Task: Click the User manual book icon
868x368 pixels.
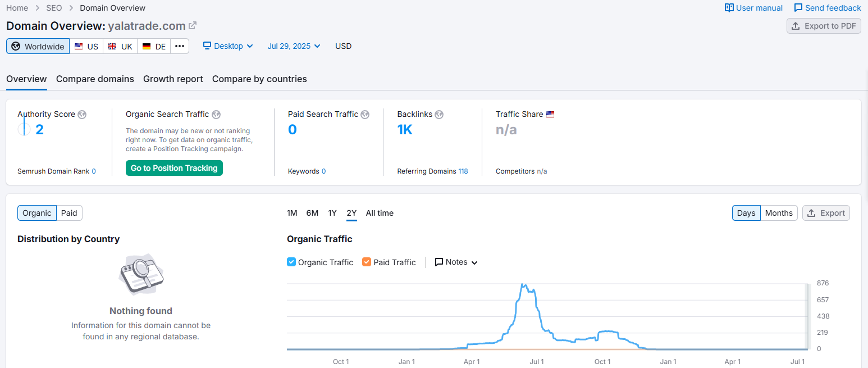Action: pos(729,8)
